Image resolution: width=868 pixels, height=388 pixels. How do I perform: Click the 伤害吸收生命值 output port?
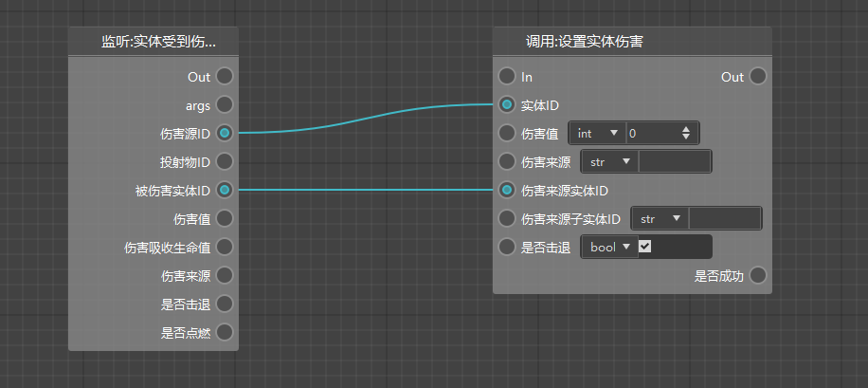[225, 248]
